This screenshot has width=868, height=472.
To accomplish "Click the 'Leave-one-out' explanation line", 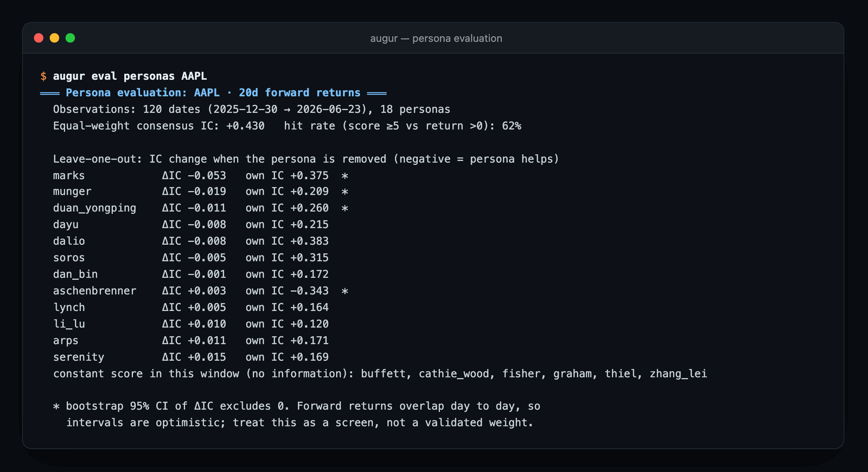I will (x=306, y=159).
